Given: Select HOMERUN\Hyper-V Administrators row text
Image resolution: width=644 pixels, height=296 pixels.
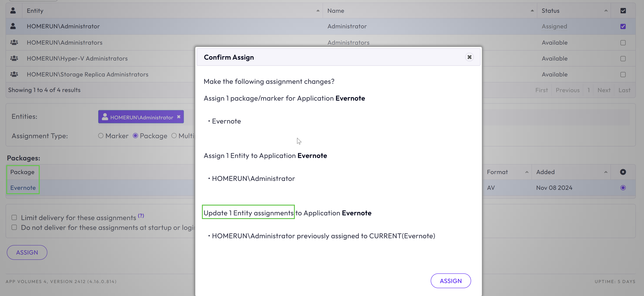Looking at the screenshot, I should click(77, 58).
